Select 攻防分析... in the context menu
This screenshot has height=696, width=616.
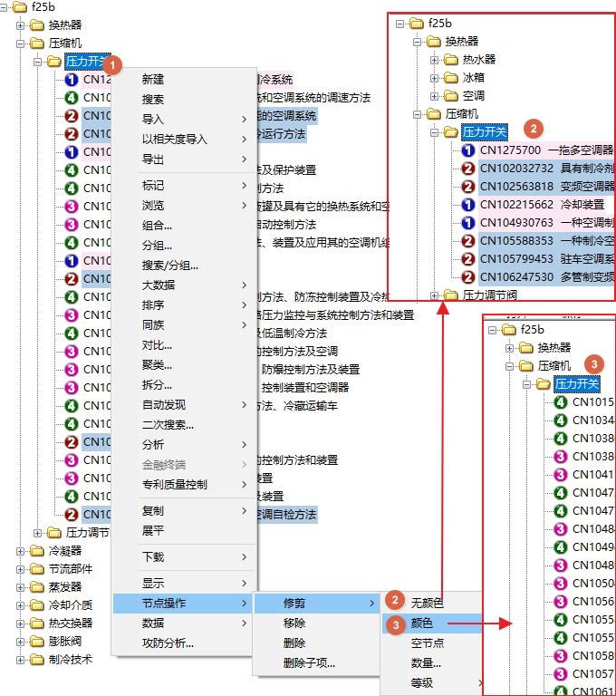[x=168, y=643]
